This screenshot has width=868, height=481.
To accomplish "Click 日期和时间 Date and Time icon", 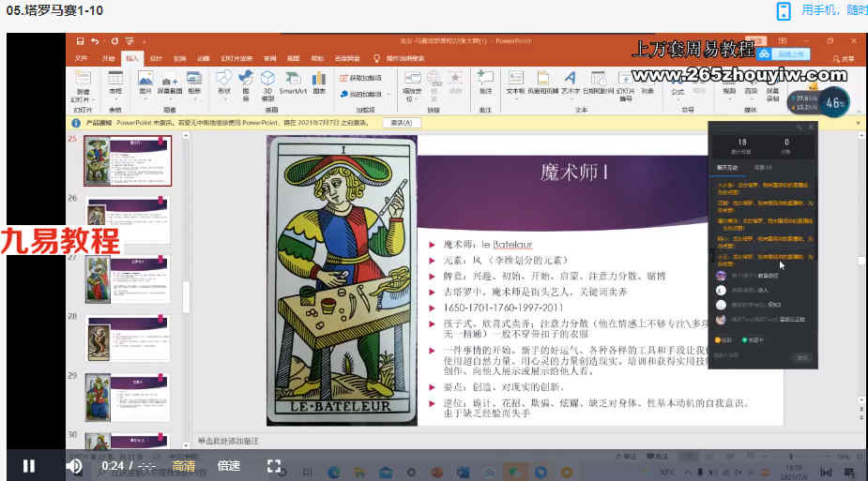I will tap(598, 83).
